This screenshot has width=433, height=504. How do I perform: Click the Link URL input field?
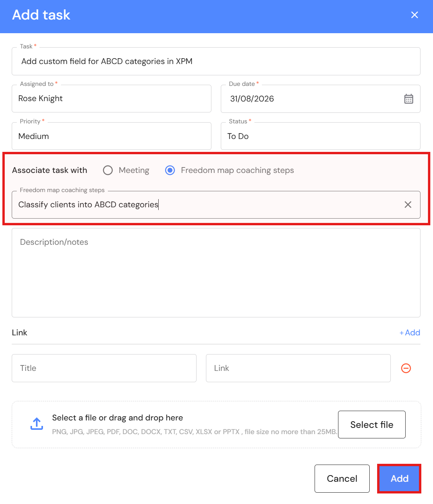coord(298,368)
